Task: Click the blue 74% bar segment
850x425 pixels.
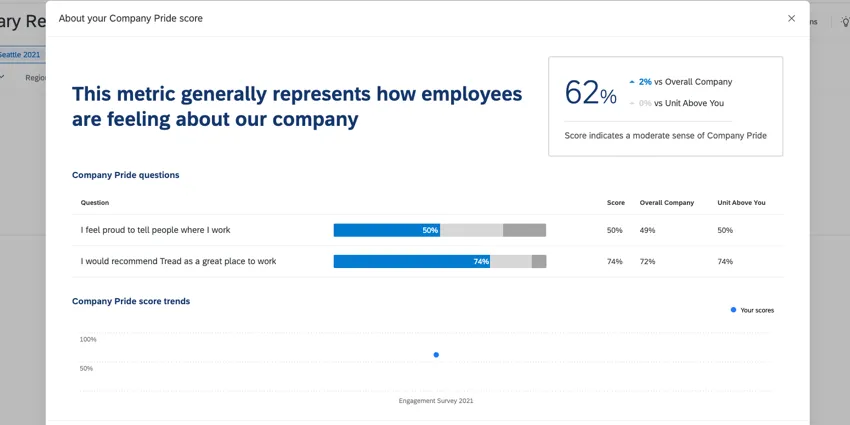Action: [411, 261]
